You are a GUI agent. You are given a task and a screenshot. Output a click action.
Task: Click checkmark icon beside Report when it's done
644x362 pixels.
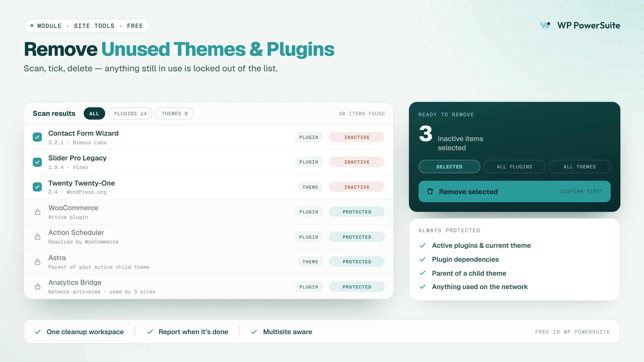[x=150, y=332]
